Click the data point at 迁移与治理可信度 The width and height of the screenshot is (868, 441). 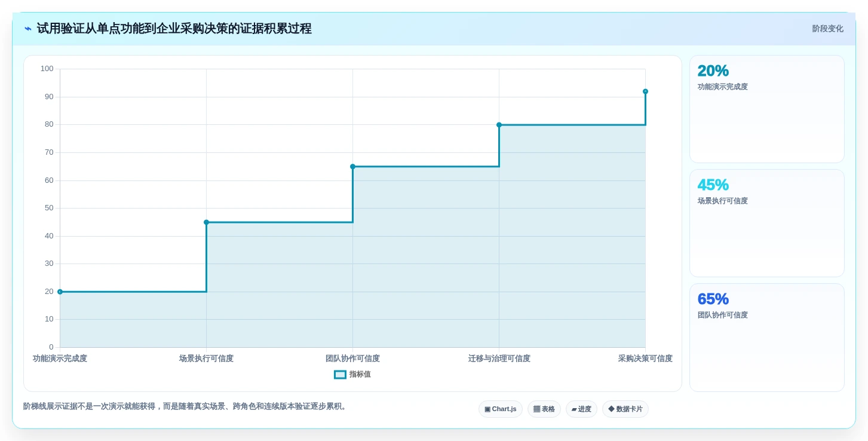pyautogui.click(x=499, y=125)
